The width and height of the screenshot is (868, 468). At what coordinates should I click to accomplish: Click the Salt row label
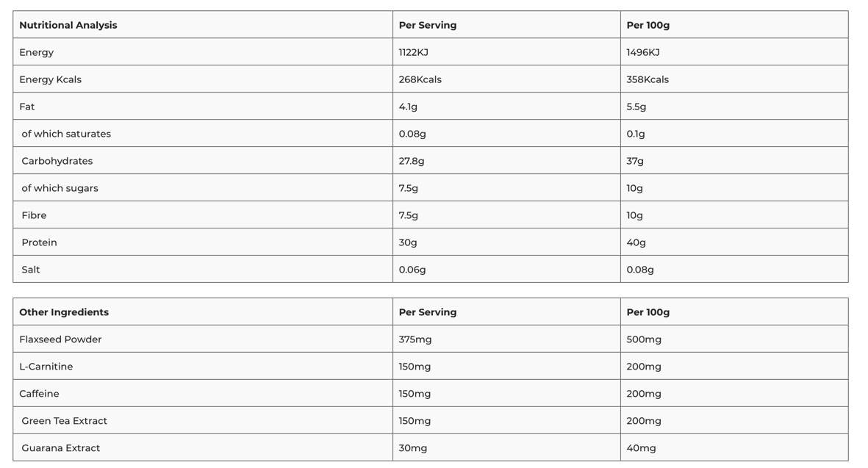coord(31,270)
